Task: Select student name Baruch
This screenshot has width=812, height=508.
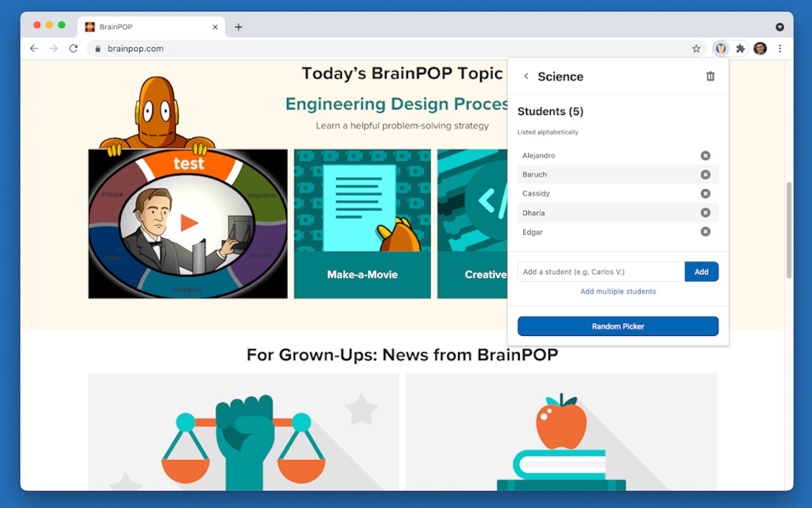Action: coord(535,175)
